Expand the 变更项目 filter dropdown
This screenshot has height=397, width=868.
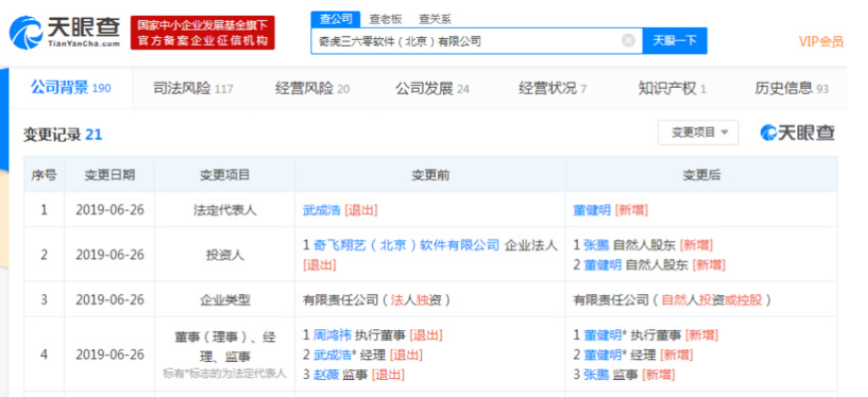(698, 133)
